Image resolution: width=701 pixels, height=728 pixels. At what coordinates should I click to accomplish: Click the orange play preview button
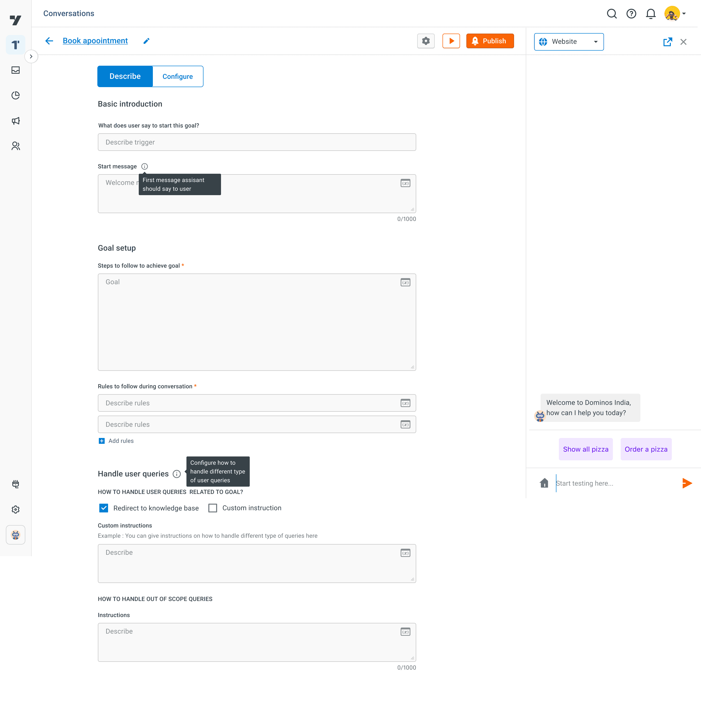coord(451,41)
